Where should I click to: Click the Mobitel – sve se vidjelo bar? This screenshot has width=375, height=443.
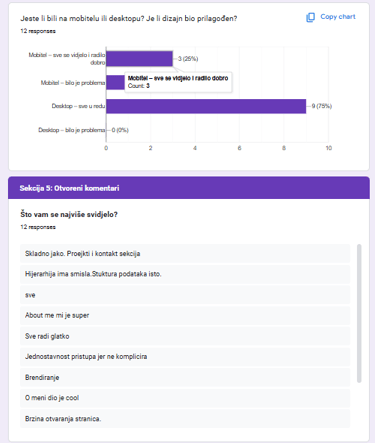[x=139, y=59]
